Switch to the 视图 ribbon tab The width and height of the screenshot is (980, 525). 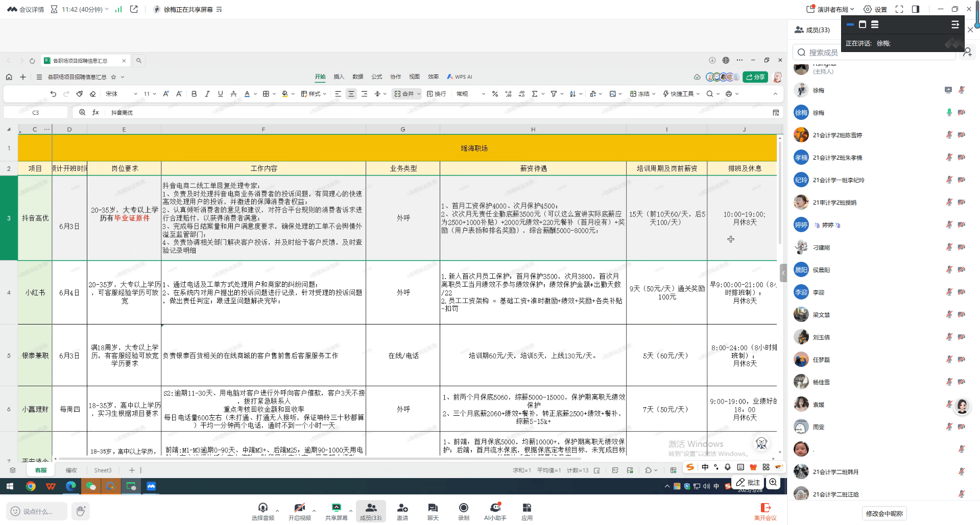(x=415, y=77)
